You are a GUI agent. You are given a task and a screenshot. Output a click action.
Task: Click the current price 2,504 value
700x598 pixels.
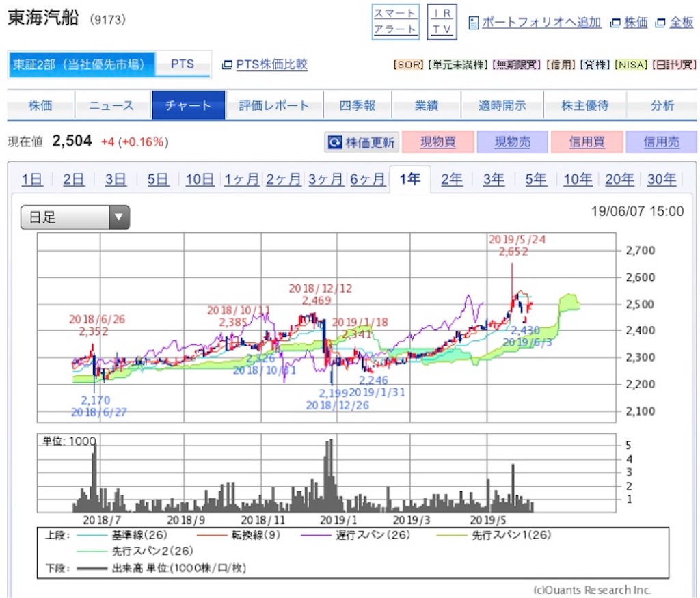[72, 141]
